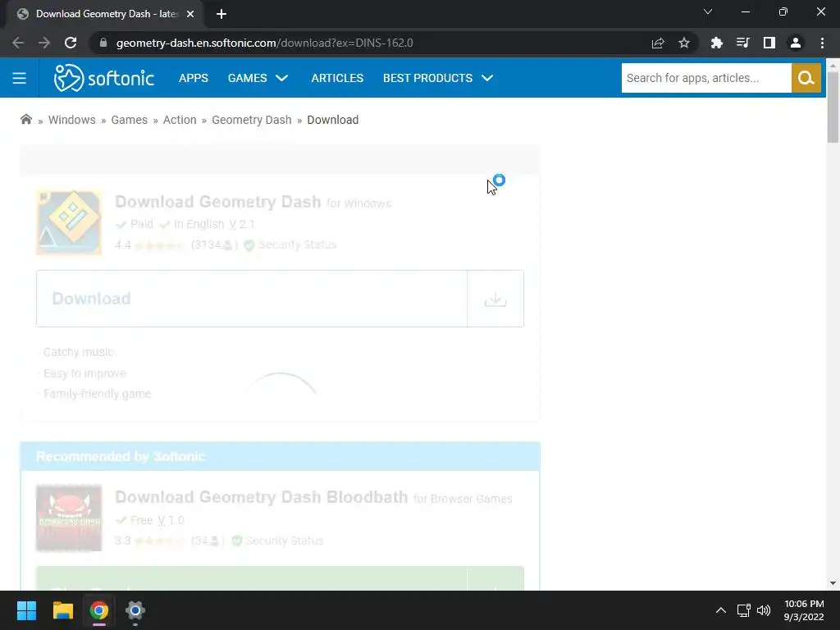Bookmark this tab with star icon
The image size is (840, 630).
tap(684, 43)
